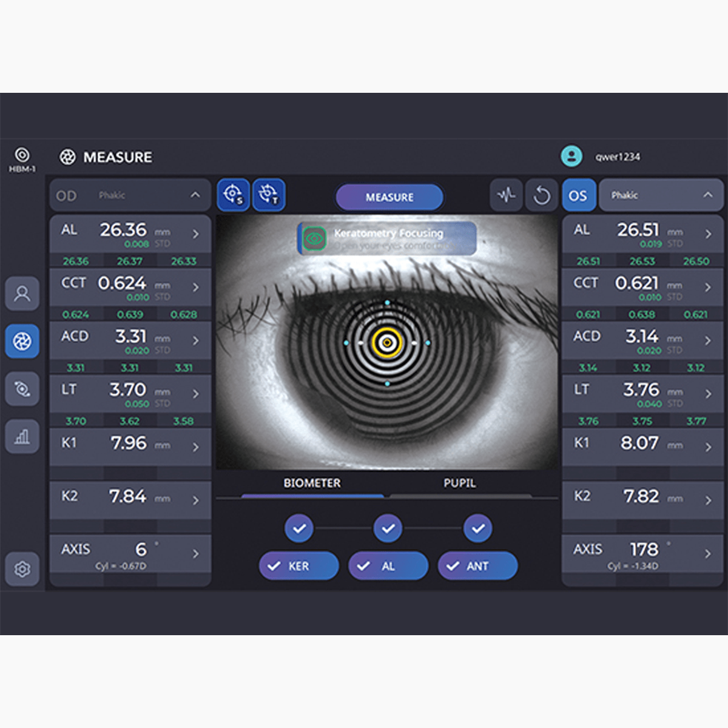Screen dimensions: 728x728
Task: Select OD CCT reading 0.628
Action: click(x=184, y=315)
